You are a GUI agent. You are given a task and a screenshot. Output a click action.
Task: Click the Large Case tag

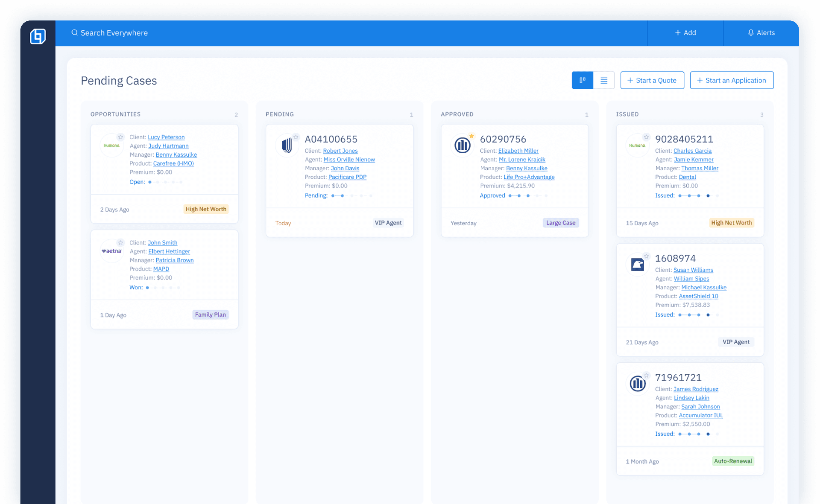pyautogui.click(x=560, y=223)
